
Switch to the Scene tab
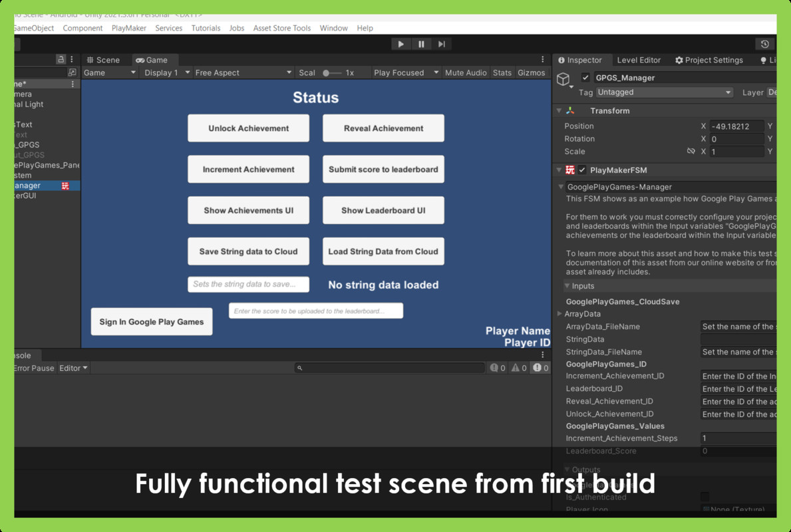coord(103,60)
